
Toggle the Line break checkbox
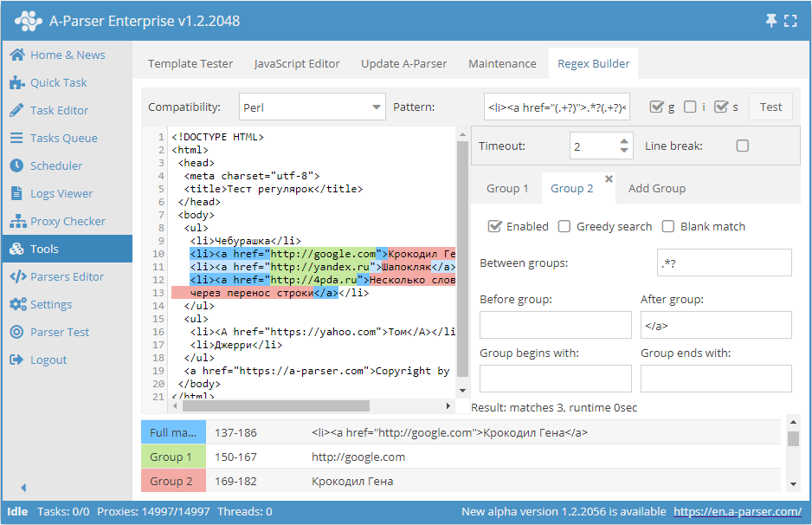(x=742, y=146)
